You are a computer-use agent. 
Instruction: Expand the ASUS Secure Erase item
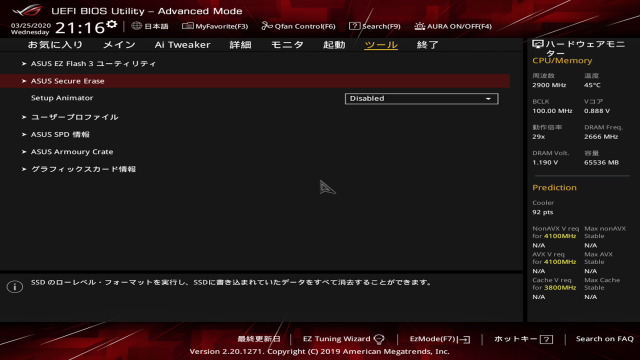(x=255, y=81)
